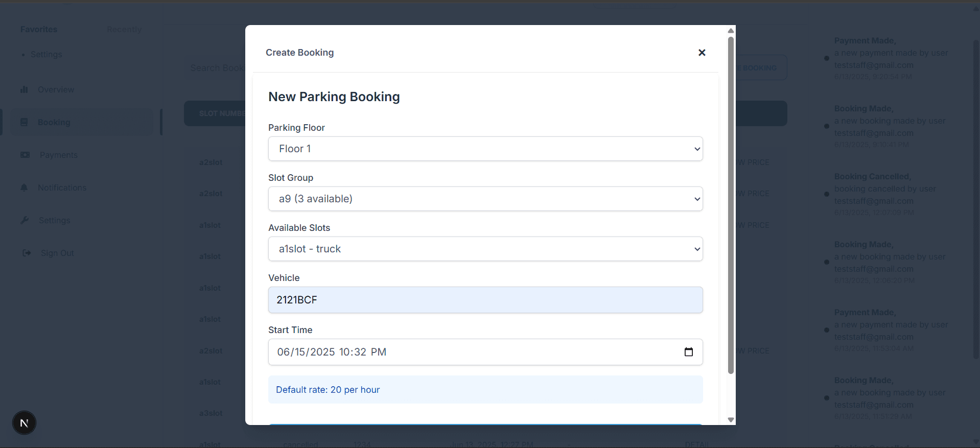Open the Next.js dev tools badge
The height and width of the screenshot is (448, 980).
24,423
